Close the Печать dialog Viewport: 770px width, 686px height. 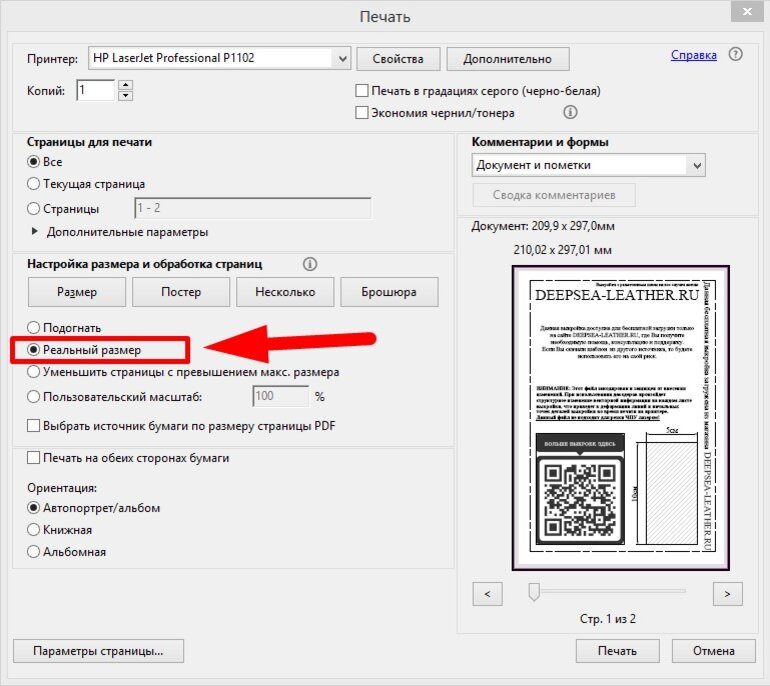[747, 11]
